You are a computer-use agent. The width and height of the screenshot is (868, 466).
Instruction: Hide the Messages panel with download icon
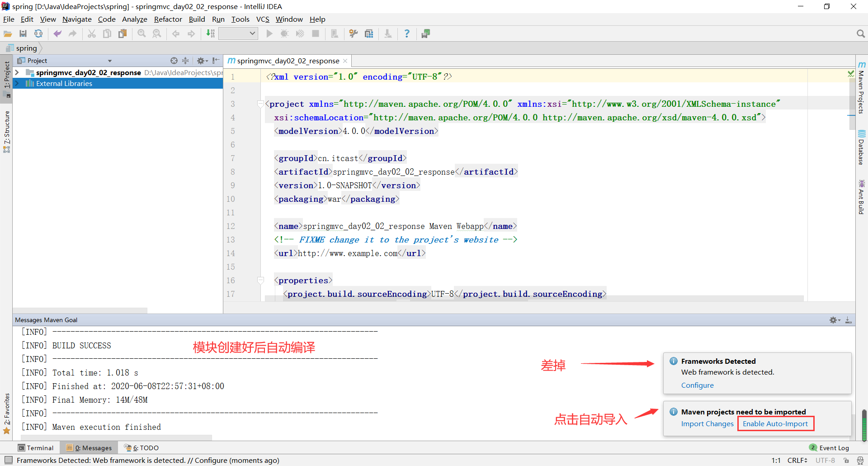click(849, 320)
